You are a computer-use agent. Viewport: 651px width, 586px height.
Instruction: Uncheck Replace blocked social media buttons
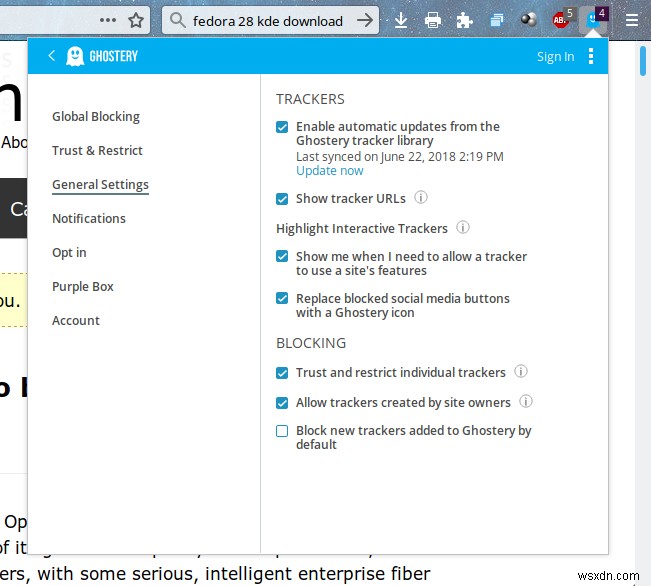(282, 298)
